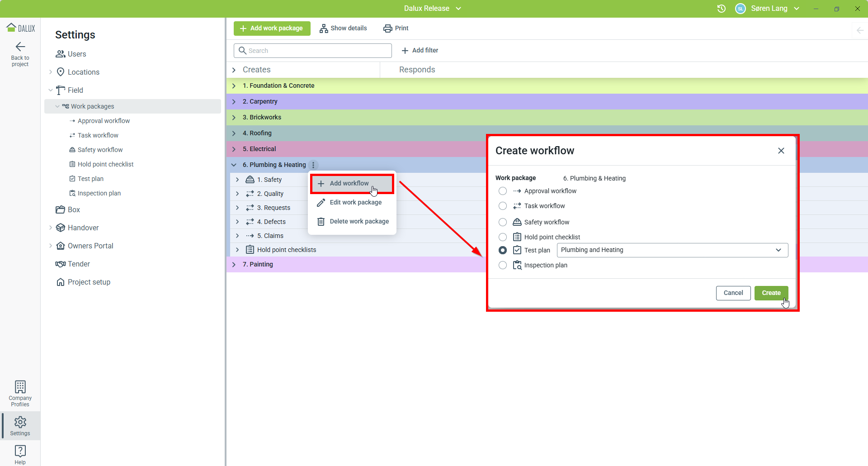Open Company Profiles icon in sidebar
Screen dimensions: 868x466
(20, 387)
